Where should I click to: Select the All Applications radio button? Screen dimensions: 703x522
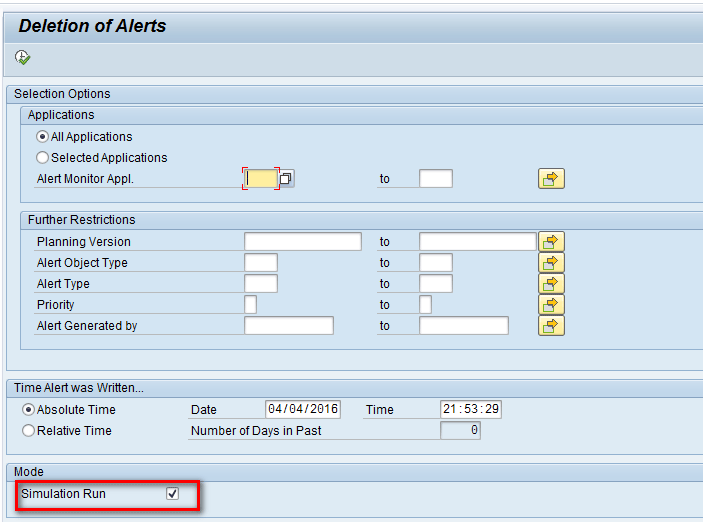pyautogui.click(x=42, y=136)
